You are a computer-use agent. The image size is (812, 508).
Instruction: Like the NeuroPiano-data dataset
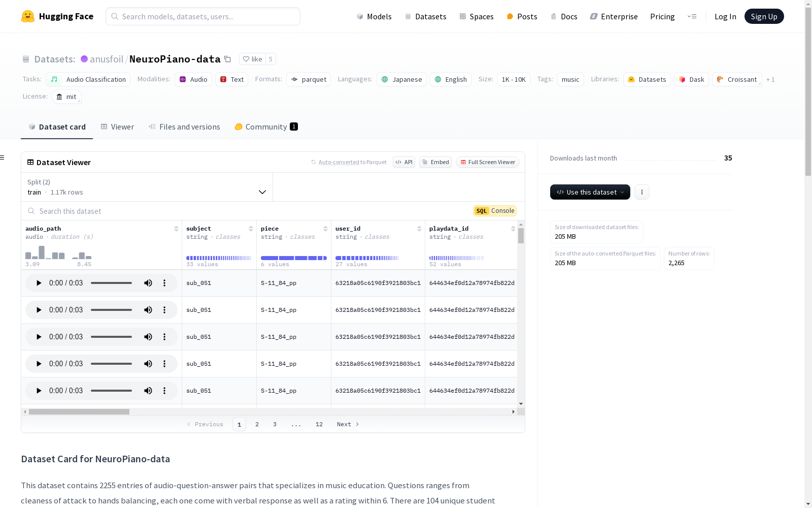click(x=252, y=59)
